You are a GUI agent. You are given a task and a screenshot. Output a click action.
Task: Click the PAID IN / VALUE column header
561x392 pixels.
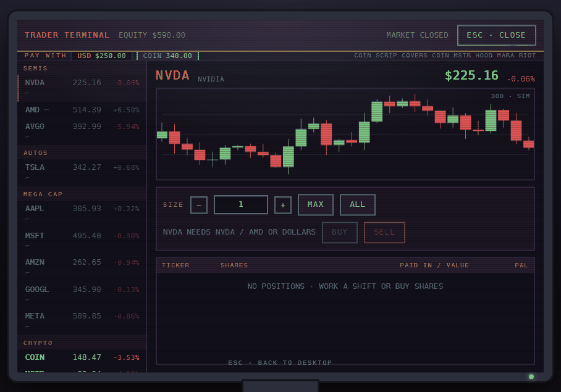point(434,265)
